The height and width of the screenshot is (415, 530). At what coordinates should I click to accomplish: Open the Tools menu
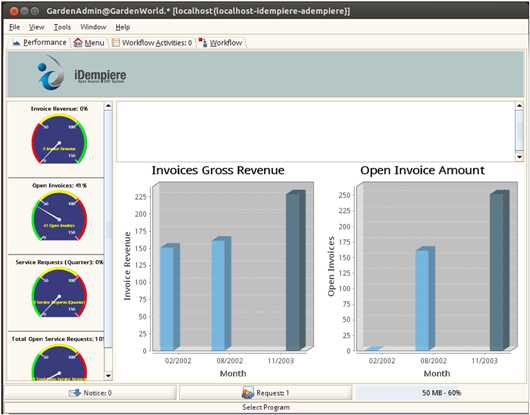63,27
